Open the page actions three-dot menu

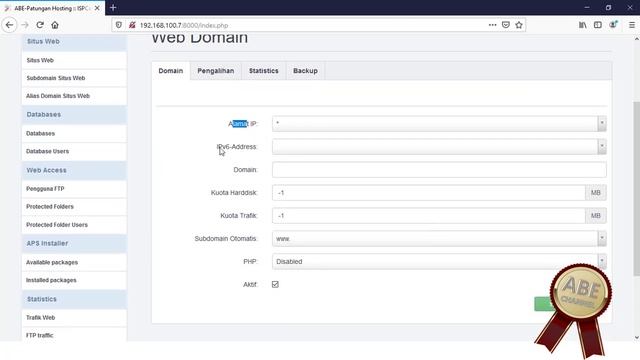pyautogui.click(x=492, y=25)
